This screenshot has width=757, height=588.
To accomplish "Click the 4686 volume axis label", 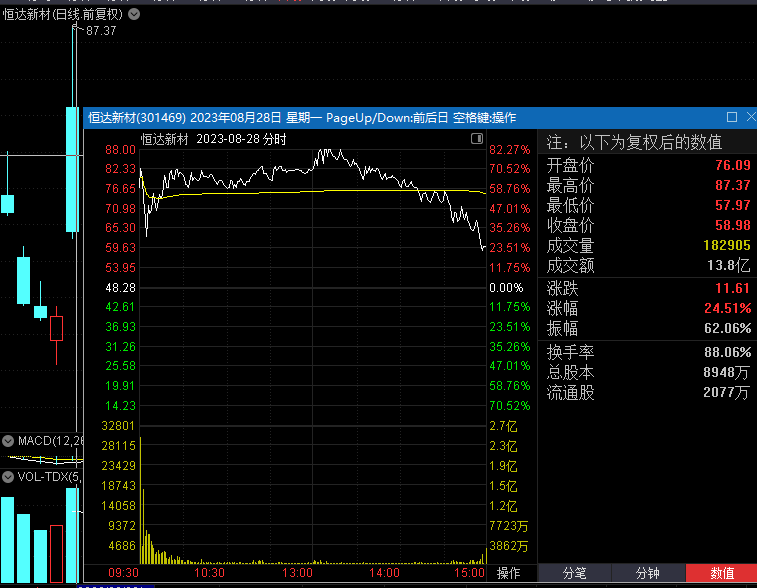I will click(122, 546).
